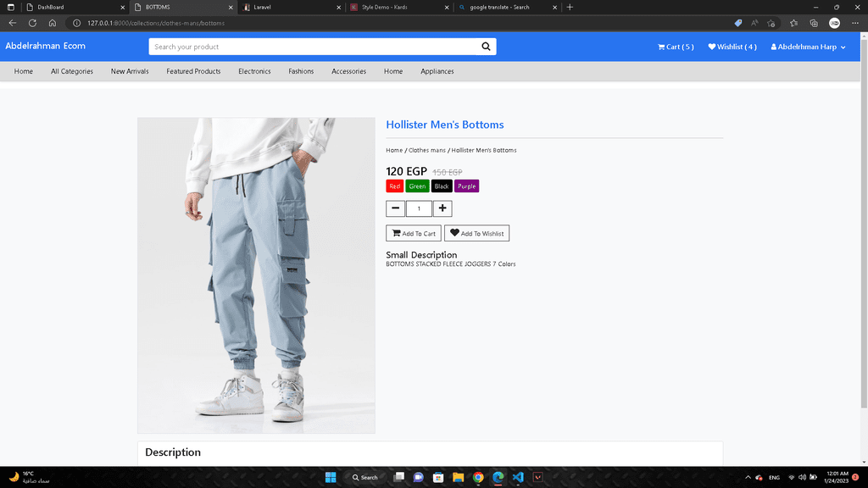This screenshot has height=488, width=868.
Task: Click the Add To Wishlist button
Action: (476, 234)
